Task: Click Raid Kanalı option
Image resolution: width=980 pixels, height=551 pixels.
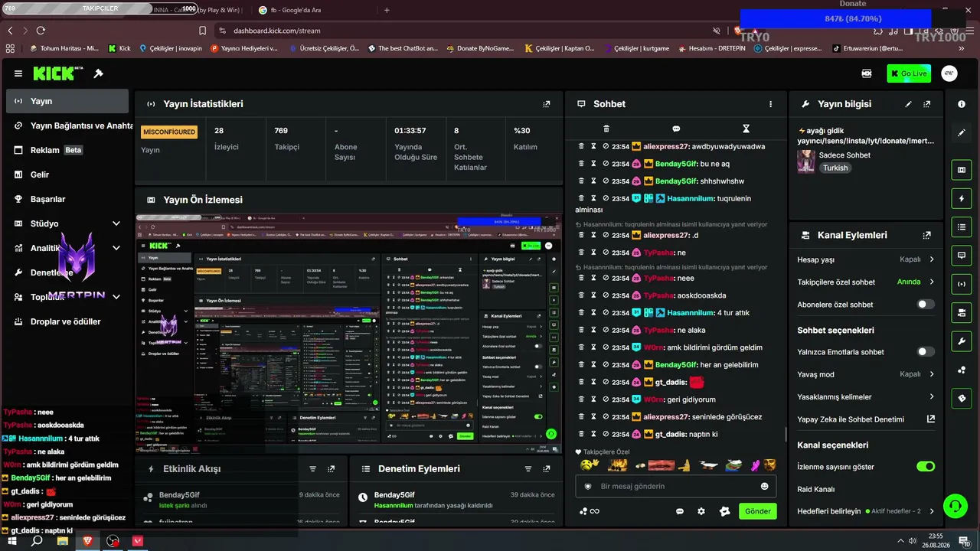Action: (x=816, y=489)
